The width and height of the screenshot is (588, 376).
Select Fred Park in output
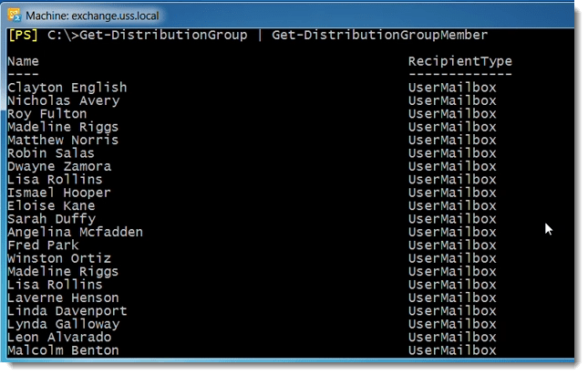[x=43, y=245]
